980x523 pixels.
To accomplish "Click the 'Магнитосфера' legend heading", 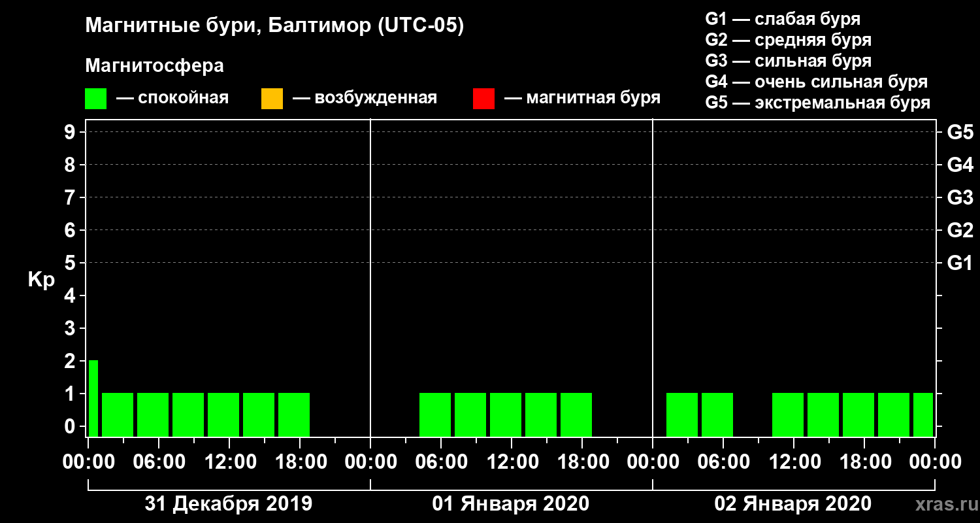I will (x=154, y=66).
